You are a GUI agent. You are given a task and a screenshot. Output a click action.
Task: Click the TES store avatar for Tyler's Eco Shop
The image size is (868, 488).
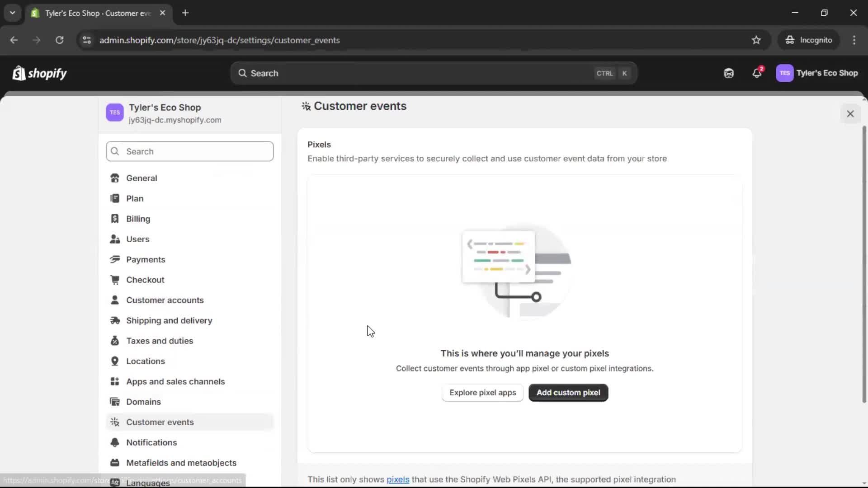(785, 73)
